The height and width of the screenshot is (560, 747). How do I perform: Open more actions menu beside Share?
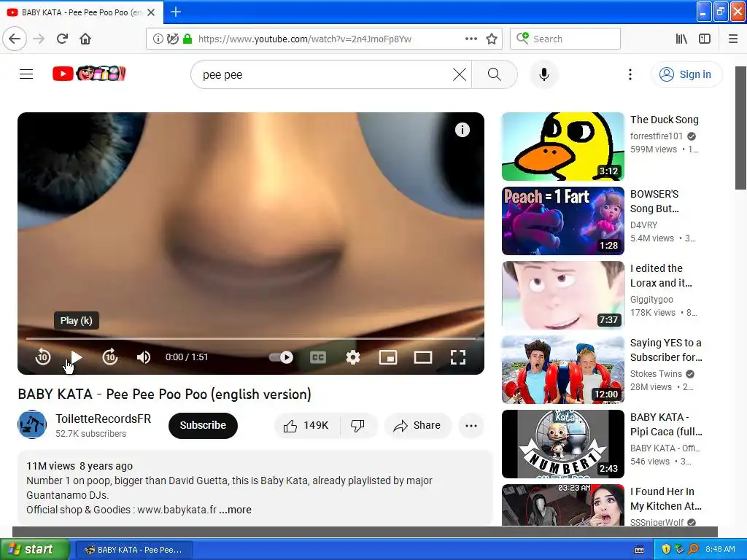[x=471, y=425]
